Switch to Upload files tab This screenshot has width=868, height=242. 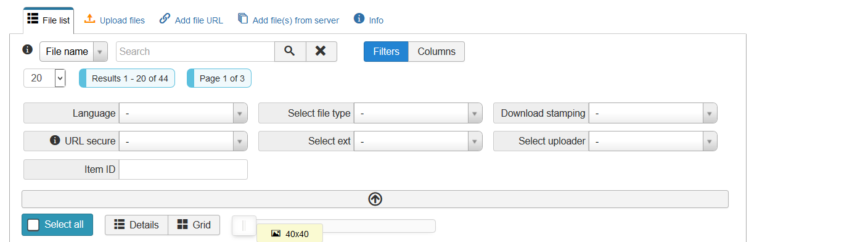point(115,20)
